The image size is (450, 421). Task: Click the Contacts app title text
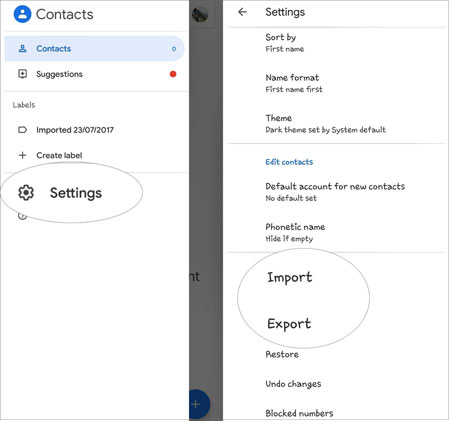click(x=65, y=14)
